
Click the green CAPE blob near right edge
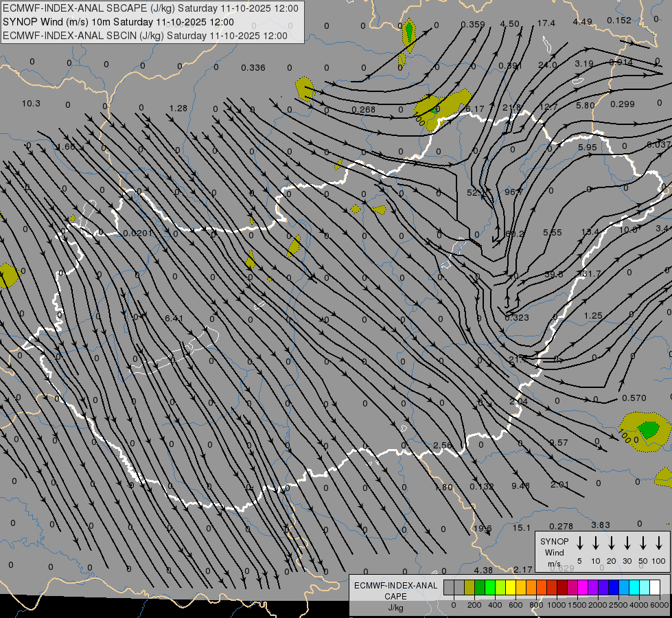pyautogui.click(x=648, y=430)
